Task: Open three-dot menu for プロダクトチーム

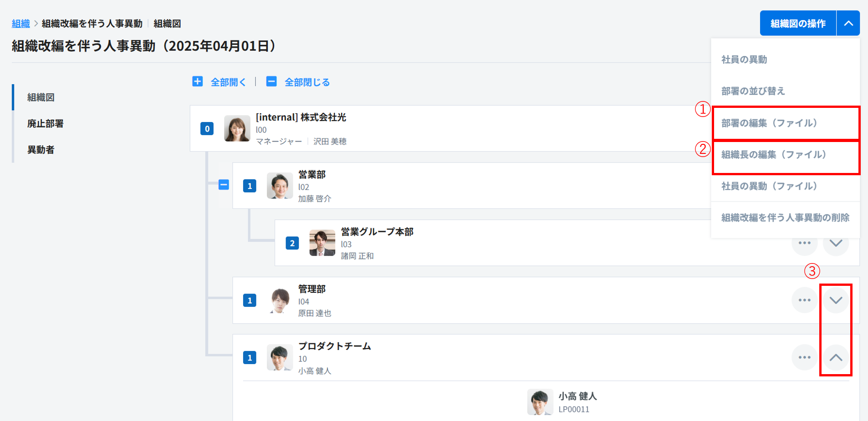Action: (804, 358)
